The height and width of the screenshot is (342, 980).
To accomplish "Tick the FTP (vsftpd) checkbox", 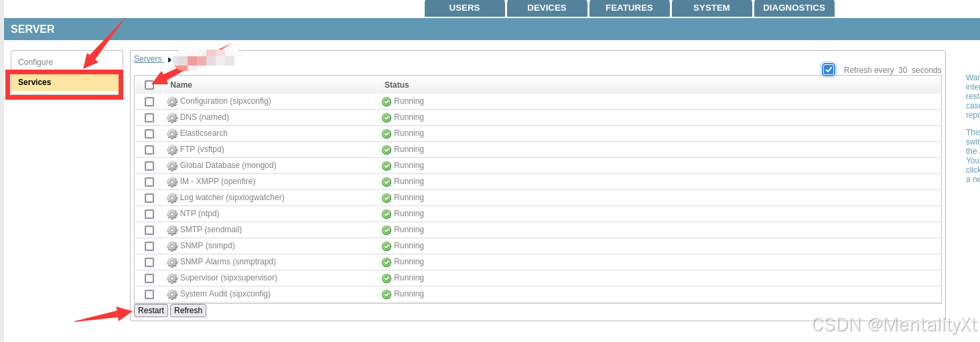I will coord(149,150).
